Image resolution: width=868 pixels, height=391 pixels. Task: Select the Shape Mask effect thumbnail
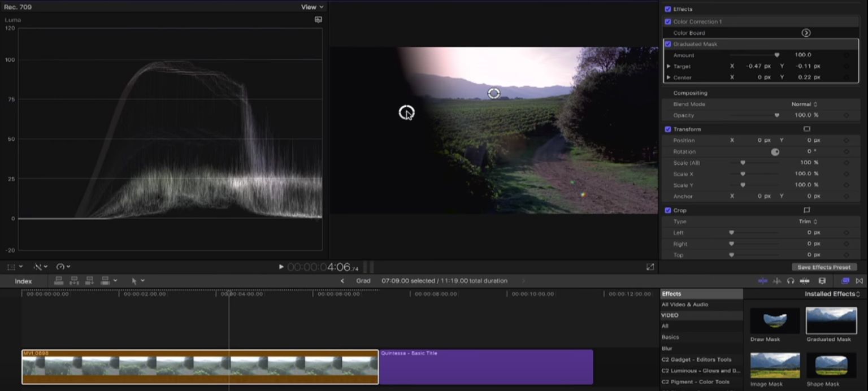coord(831,366)
